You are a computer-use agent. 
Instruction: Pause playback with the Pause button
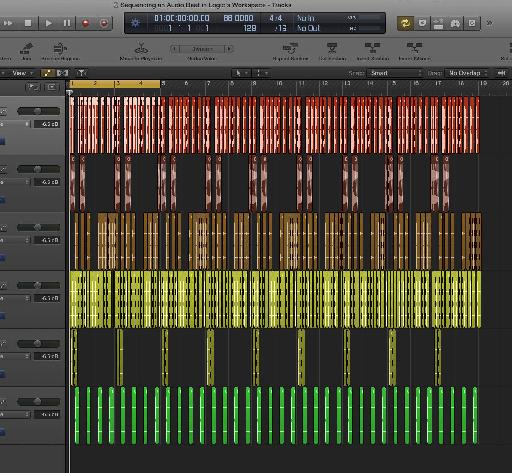tap(67, 23)
